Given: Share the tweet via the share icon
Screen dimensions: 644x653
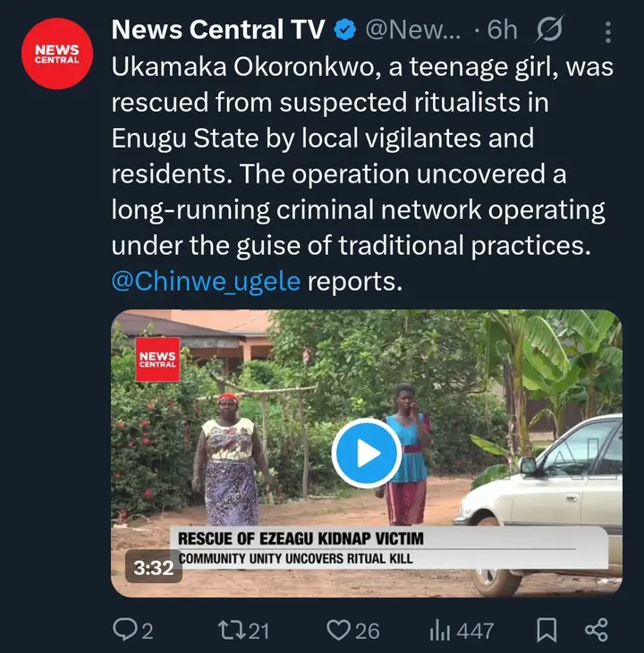Looking at the screenshot, I should [x=597, y=630].
